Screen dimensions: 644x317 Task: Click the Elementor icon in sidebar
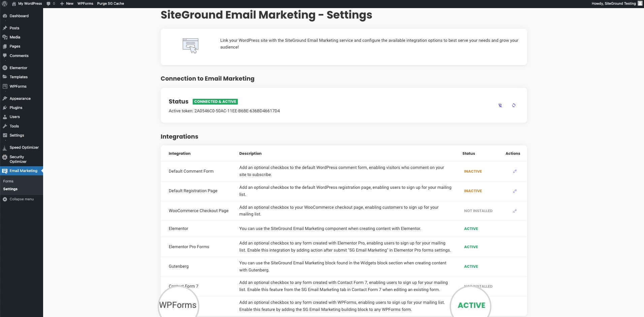[5, 68]
